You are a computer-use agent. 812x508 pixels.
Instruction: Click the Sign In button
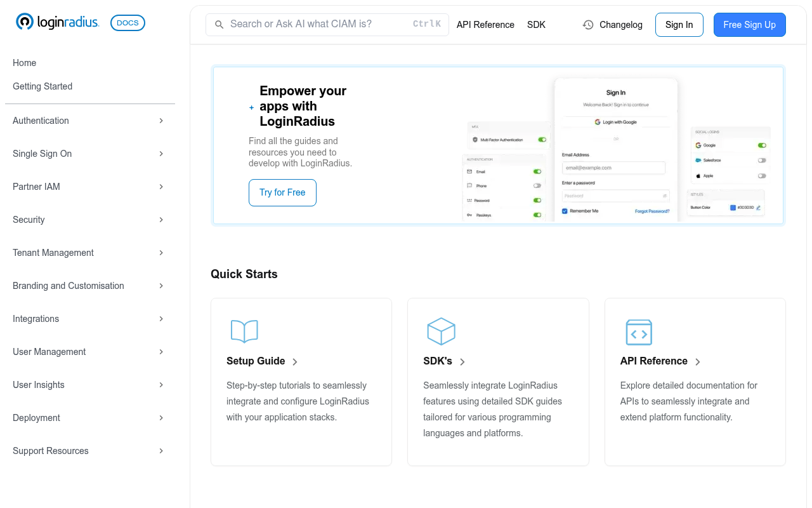(x=679, y=25)
